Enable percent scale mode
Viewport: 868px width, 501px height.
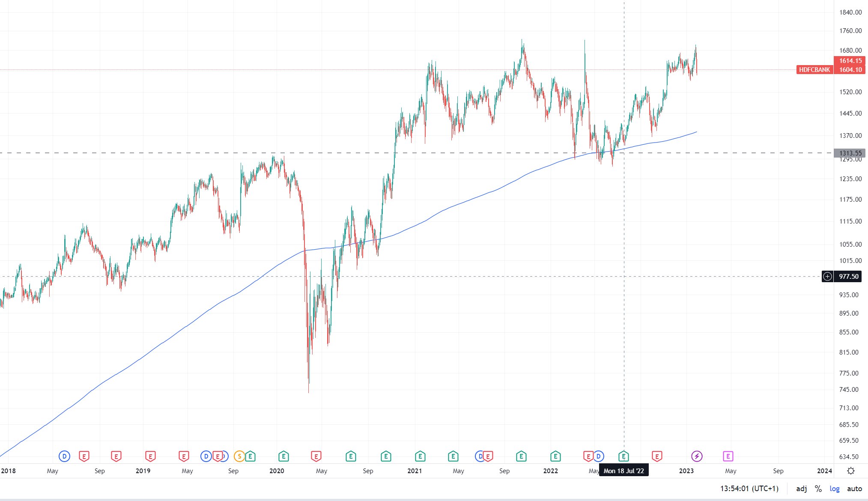[818, 488]
